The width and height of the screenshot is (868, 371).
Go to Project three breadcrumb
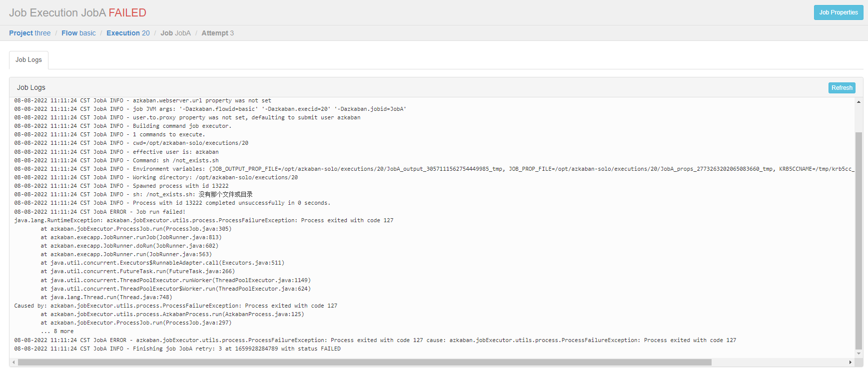(x=29, y=33)
